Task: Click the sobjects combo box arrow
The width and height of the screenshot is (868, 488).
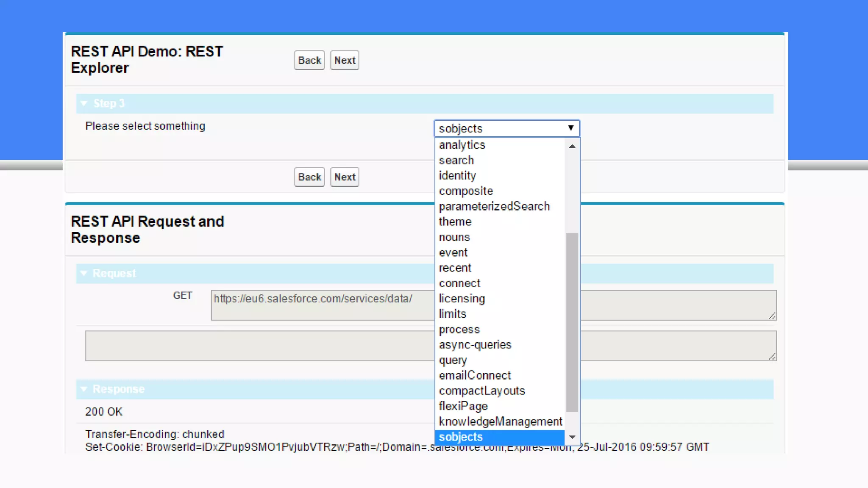Action: click(x=570, y=128)
